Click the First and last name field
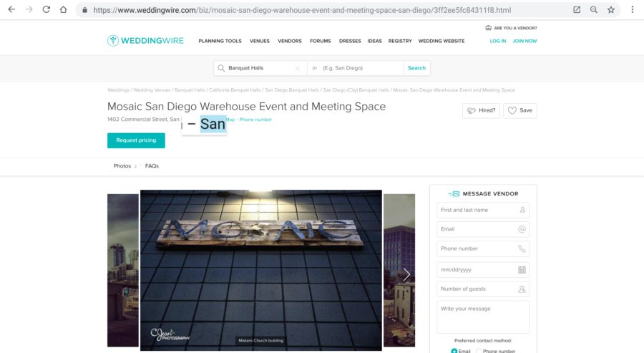The image size is (644, 353). point(483,210)
